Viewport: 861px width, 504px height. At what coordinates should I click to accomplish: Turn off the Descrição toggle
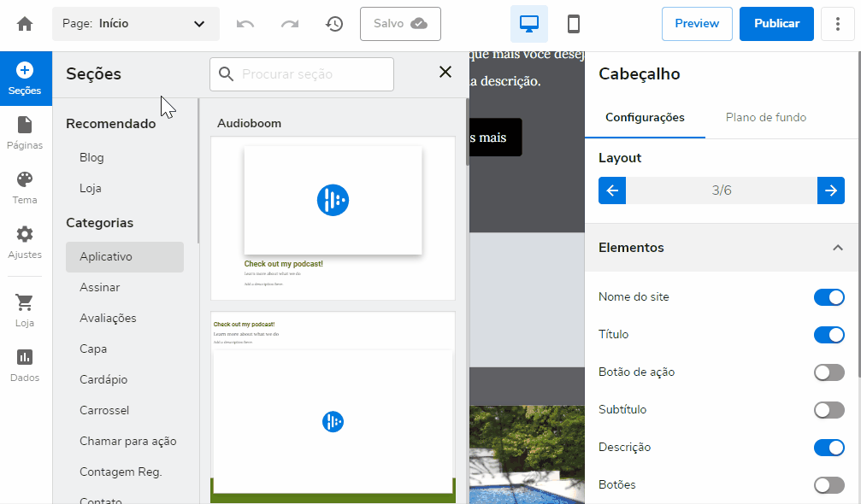click(829, 448)
